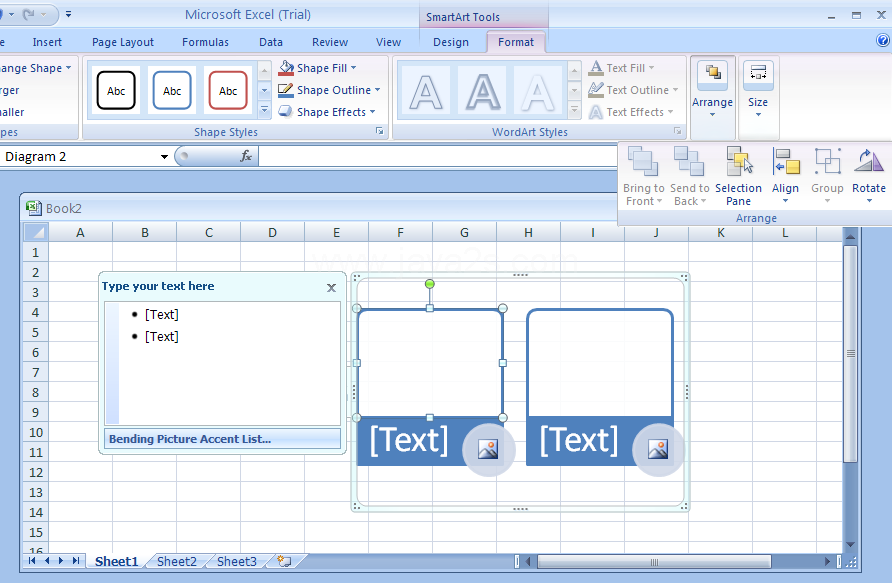Image resolution: width=892 pixels, height=583 pixels.
Task: Open the Text Effects options
Action: [631, 112]
